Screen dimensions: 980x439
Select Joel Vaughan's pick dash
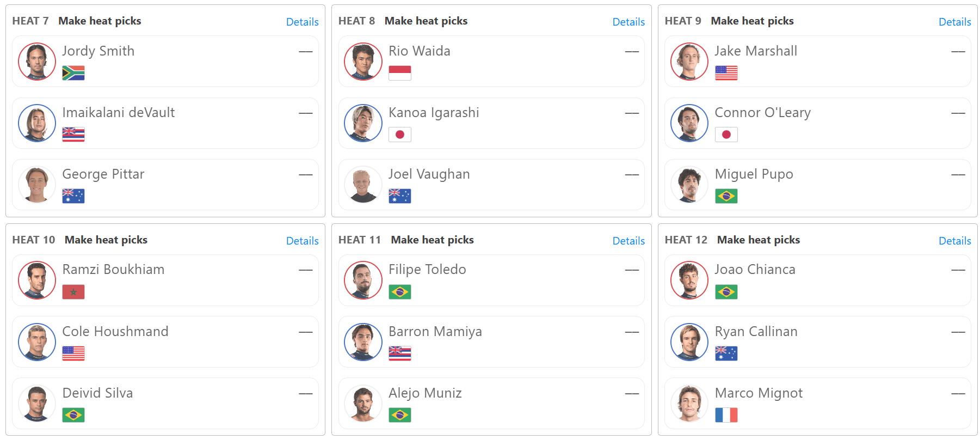point(632,175)
